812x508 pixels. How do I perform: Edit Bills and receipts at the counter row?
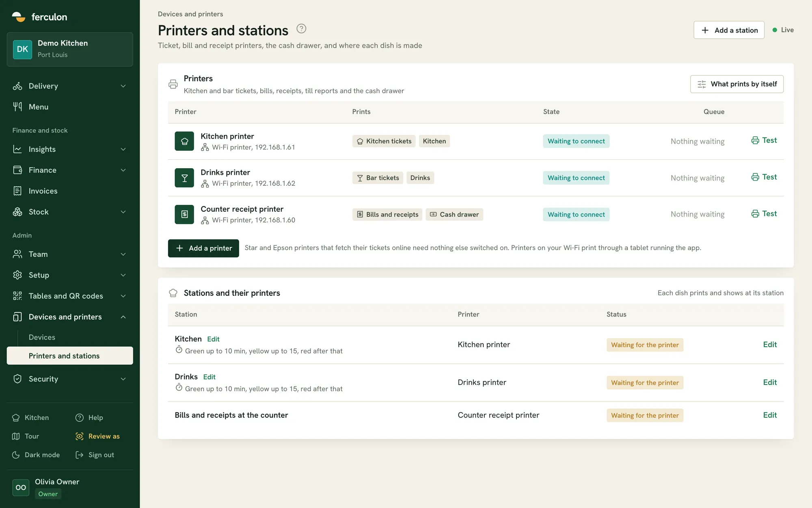pos(770,415)
